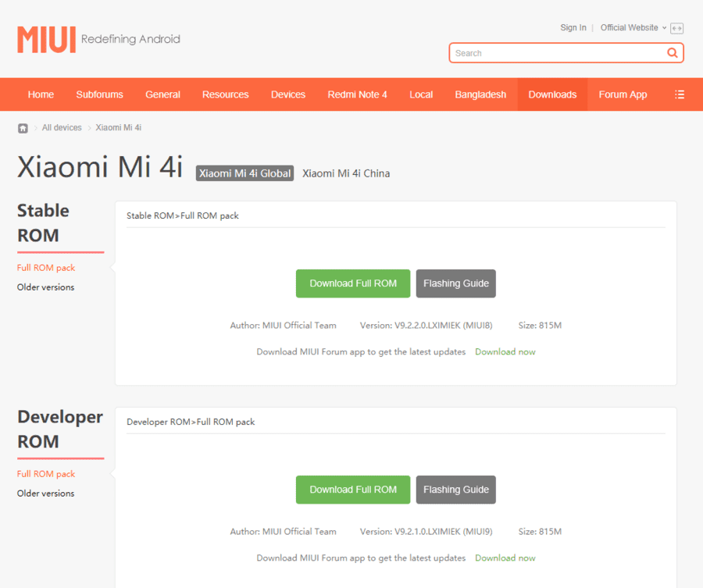The image size is (703, 588).
Task: Click the MIUI logo
Action: 47,40
